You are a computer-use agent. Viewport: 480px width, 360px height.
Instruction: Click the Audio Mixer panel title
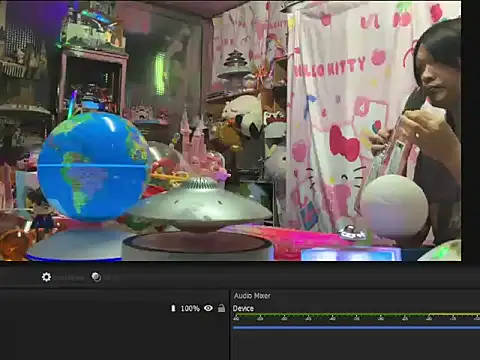[252, 296]
